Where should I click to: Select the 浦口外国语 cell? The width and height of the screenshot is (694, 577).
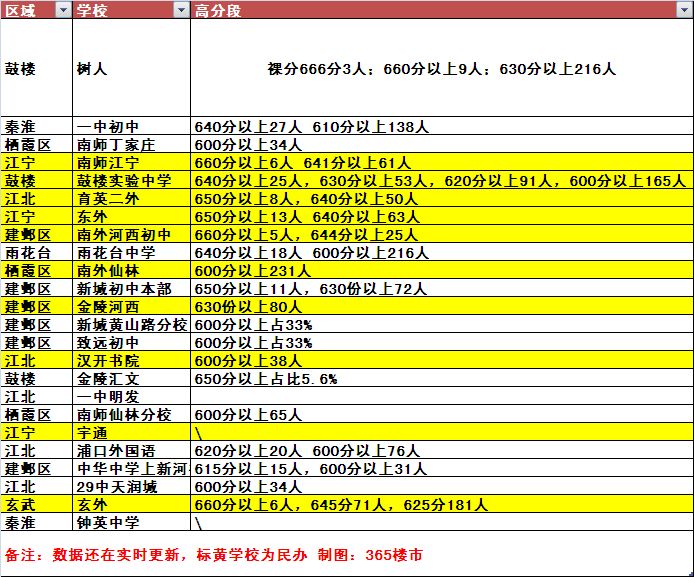click(131, 450)
